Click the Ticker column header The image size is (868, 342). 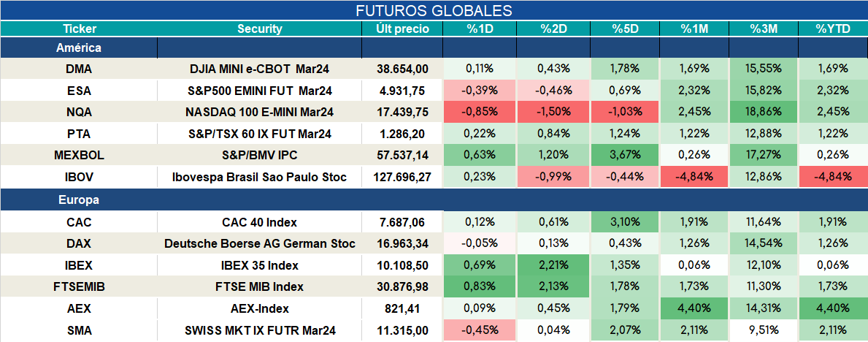click(x=79, y=29)
